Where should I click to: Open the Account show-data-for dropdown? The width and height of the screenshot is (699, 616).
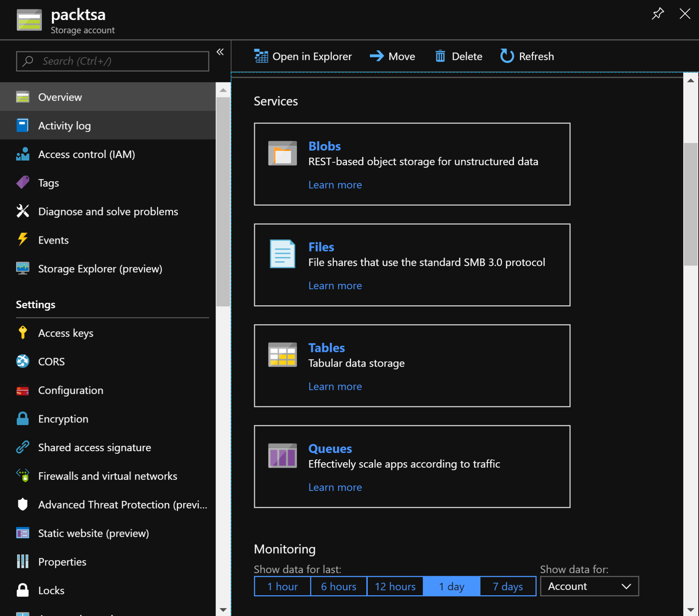tap(590, 586)
